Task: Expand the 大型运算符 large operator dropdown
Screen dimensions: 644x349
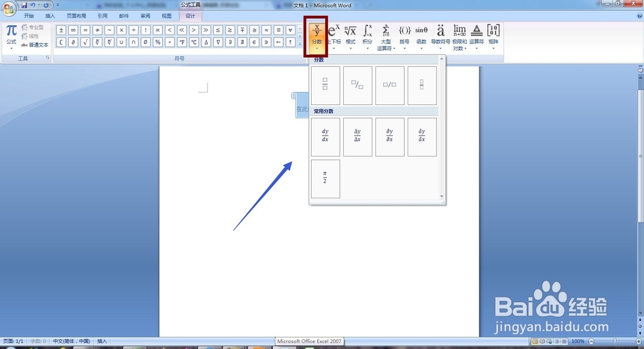Action: [x=386, y=37]
